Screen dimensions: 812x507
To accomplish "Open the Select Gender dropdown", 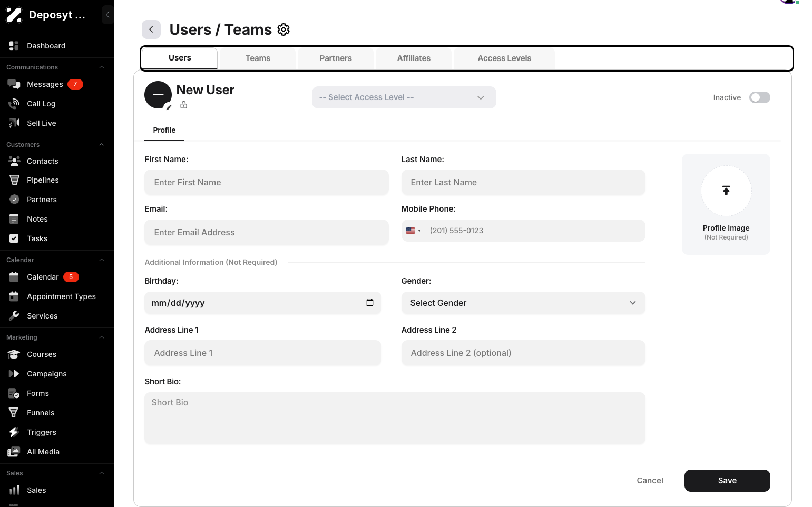I will 523,303.
